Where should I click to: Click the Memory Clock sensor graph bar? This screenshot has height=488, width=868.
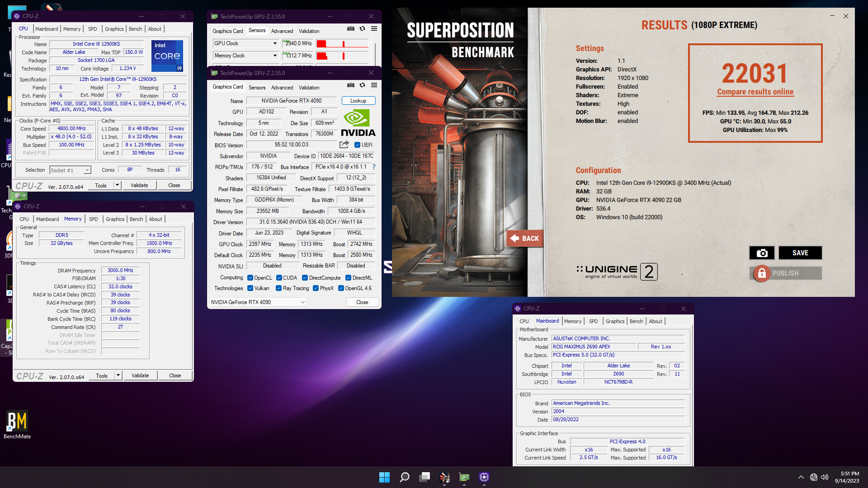(x=342, y=56)
